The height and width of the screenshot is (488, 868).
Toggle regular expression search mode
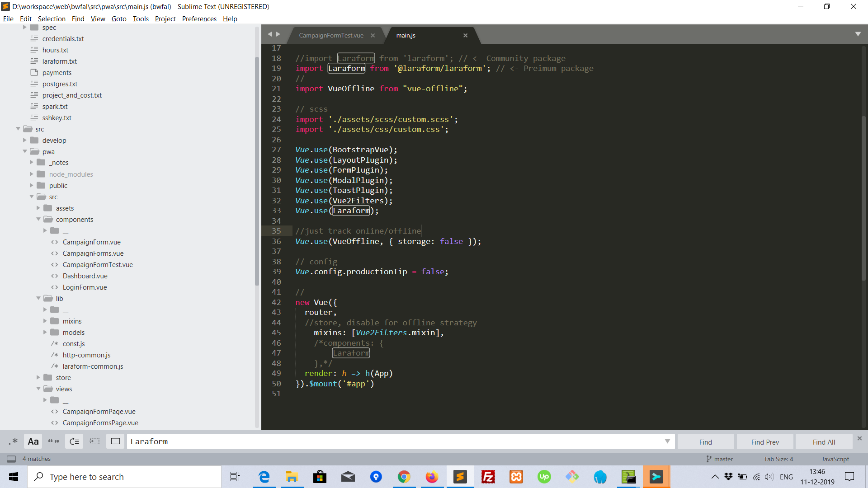tap(13, 441)
